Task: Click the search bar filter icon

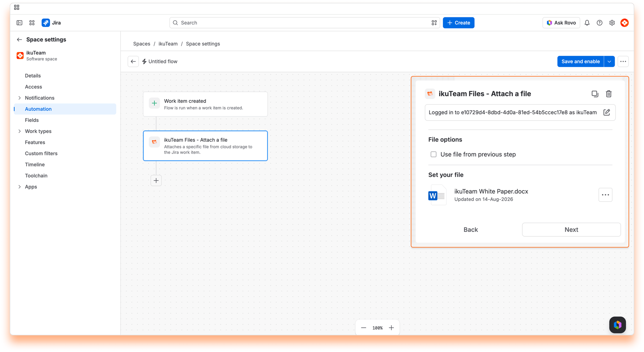Action: [434, 23]
